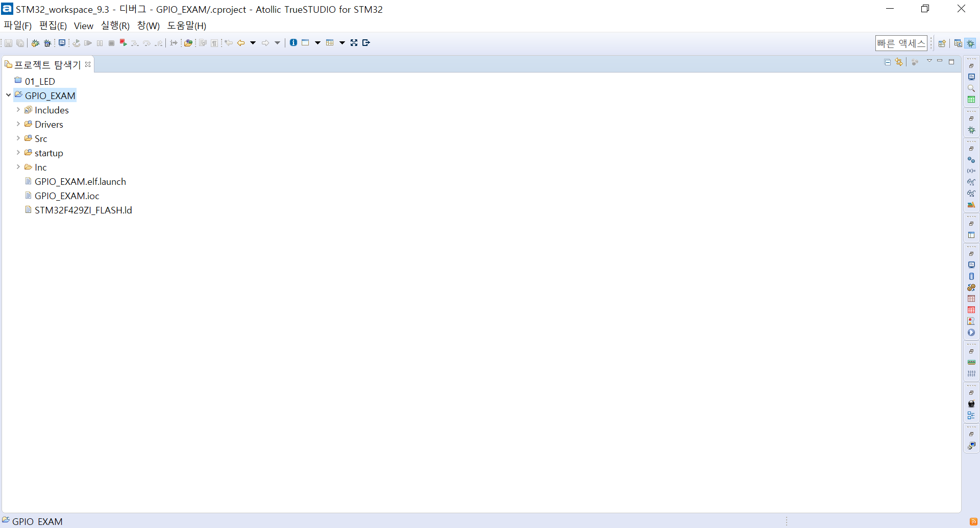Click the open folder with globe icon
The width and height of the screenshot is (980, 528).
pyautogui.click(x=188, y=43)
